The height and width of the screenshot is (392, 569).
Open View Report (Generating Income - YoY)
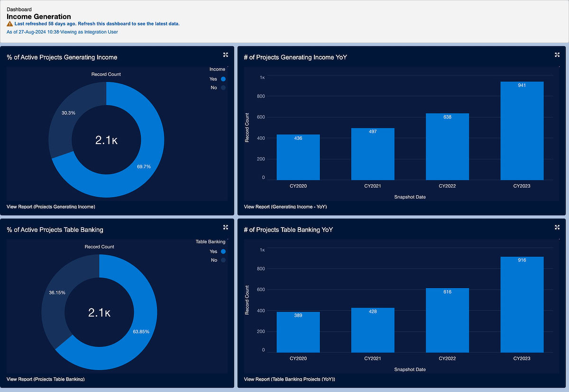(x=285, y=207)
